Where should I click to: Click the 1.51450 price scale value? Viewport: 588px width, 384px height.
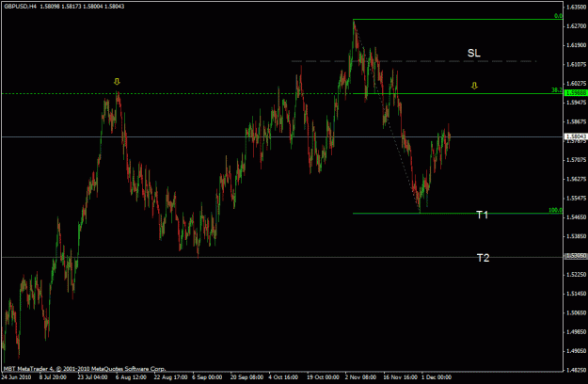click(x=576, y=294)
